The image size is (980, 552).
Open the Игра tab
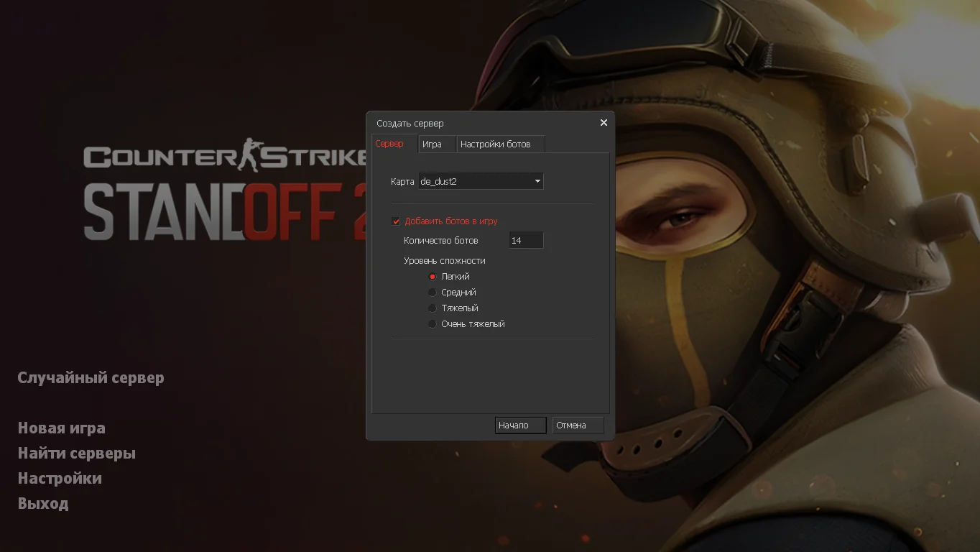point(433,144)
